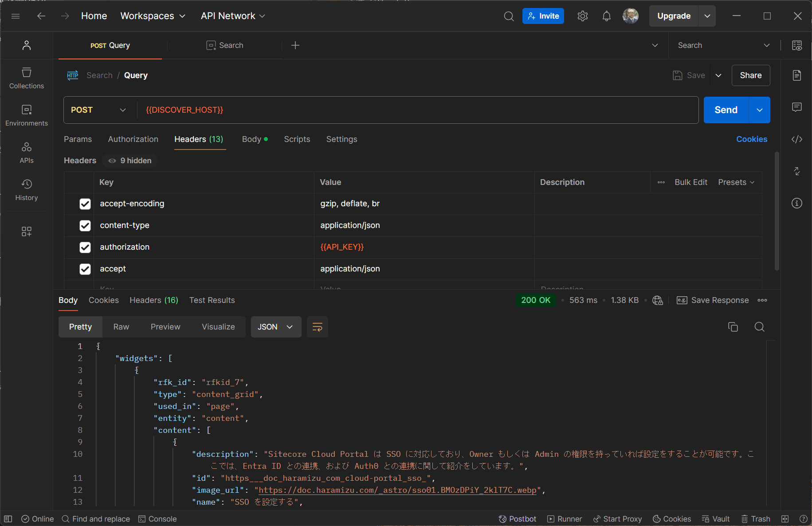Open the Presets dropdown

pyautogui.click(x=736, y=182)
